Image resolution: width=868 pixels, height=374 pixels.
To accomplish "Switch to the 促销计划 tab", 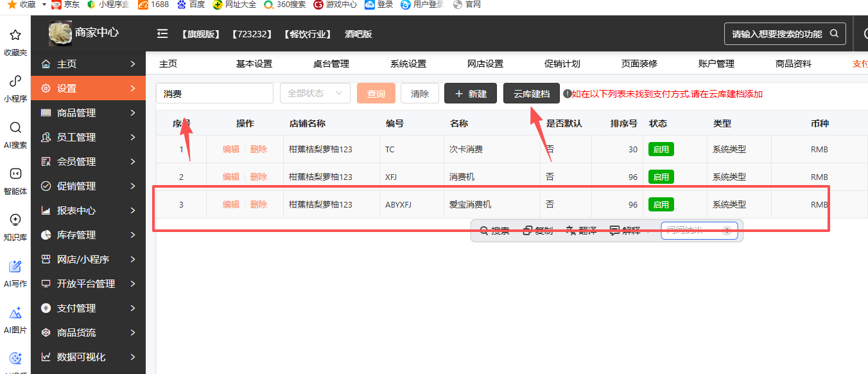I will click(562, 64).
